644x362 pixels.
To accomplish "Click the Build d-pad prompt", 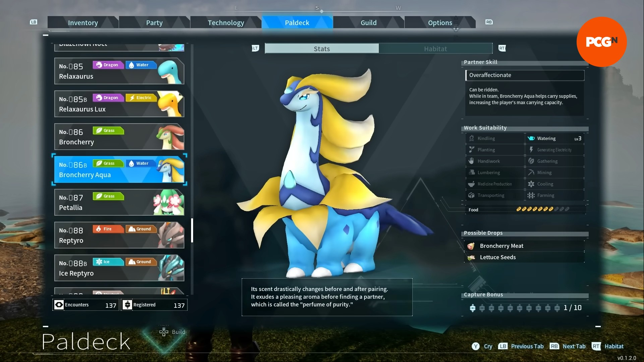I will point(172,332).
